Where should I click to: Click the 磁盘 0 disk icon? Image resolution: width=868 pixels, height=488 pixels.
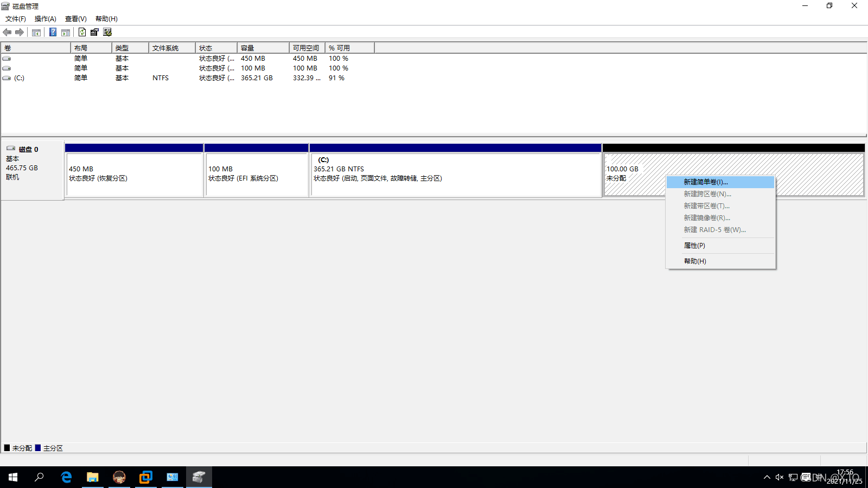(x=11, y=149)
